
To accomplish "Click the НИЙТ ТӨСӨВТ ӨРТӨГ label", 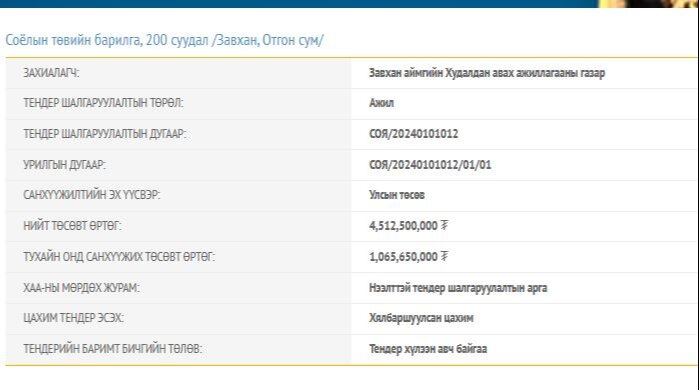I will [x=72, y=226].
